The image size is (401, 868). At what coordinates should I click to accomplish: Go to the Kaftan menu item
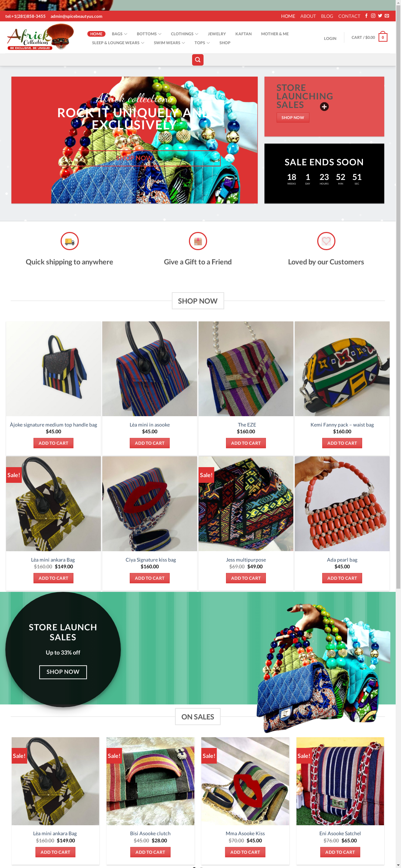243,34
